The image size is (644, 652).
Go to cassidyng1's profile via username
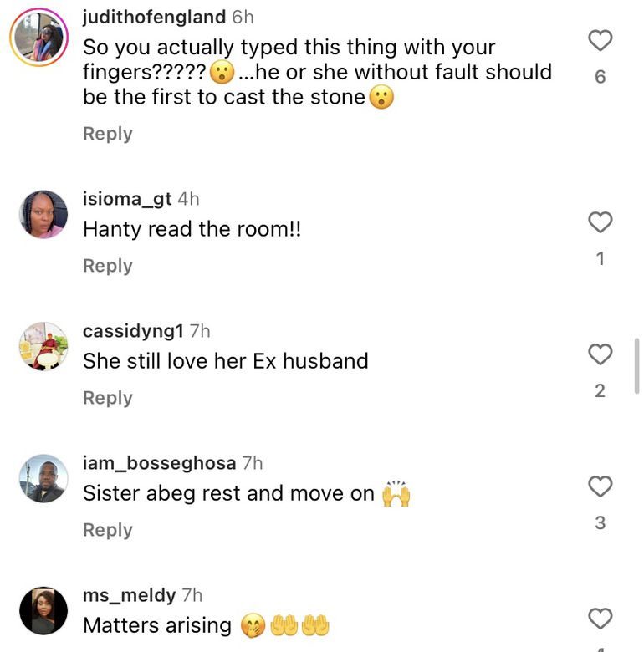[x=133, y=331]
